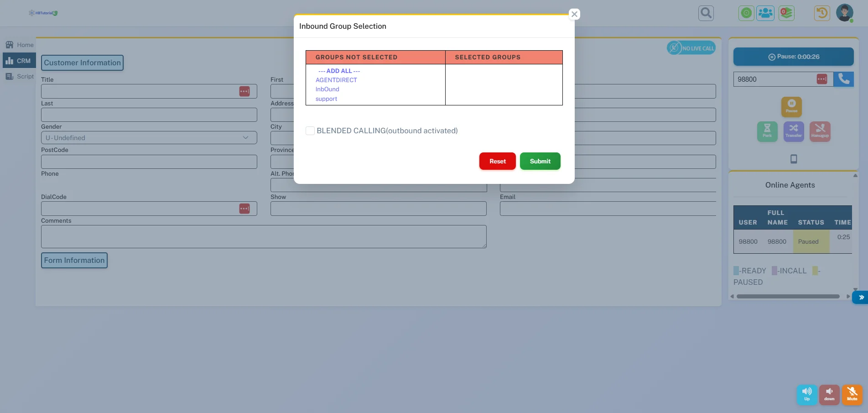This screenshot has height=413, width=868.
Task: Click the orange Pause icon button
Action: point(791,106)
